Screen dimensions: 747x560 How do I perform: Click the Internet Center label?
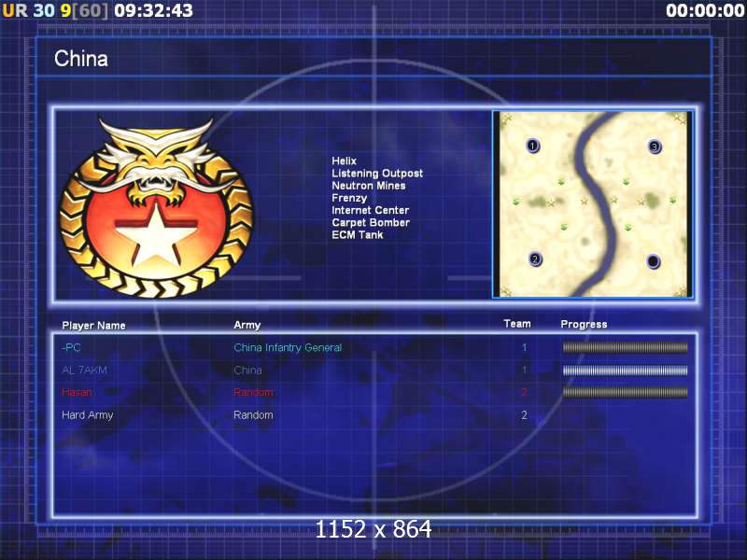(371, 211)
